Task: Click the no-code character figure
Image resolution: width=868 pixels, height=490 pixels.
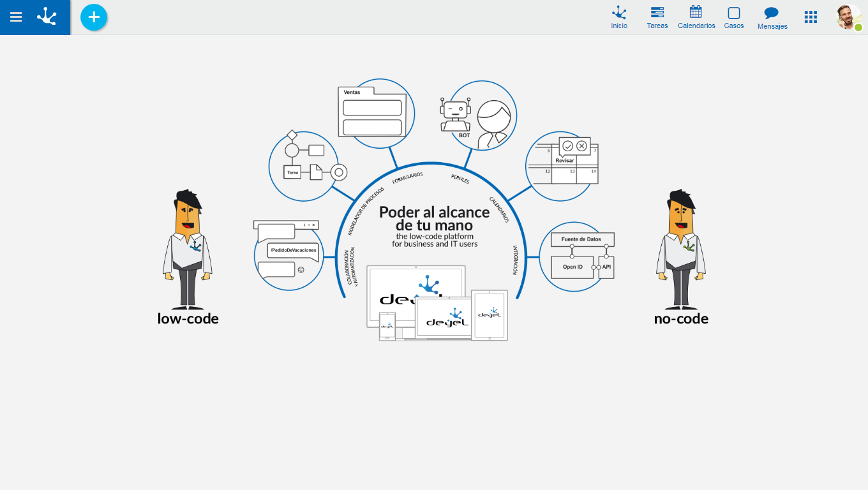Action: [681, 249]
